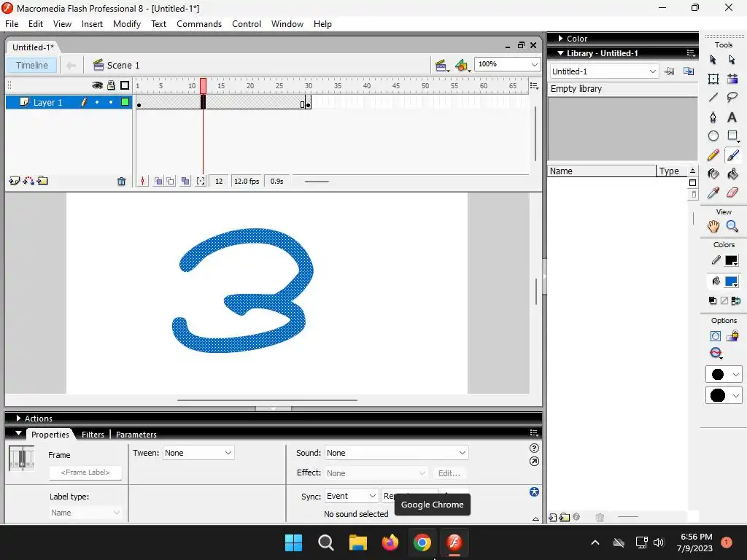The width and height of the screenshot is (747, 560).
Task: Click the Edit Scene icon
Action: (441, 65)
